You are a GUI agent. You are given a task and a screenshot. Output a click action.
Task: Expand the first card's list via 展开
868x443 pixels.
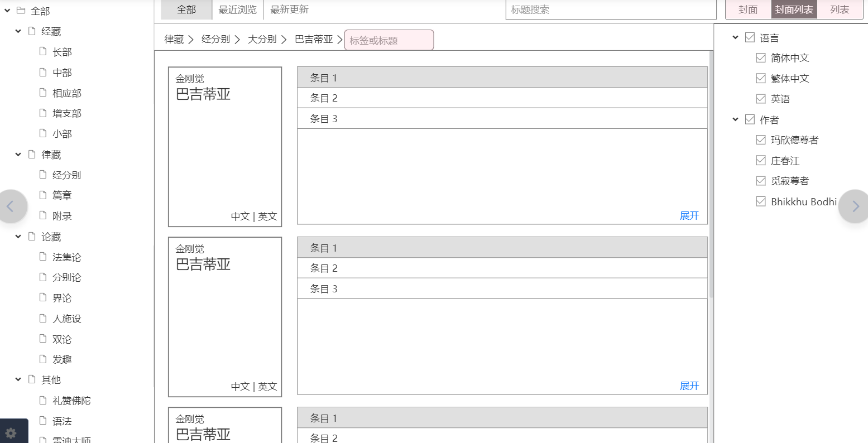tap(689, 215)
